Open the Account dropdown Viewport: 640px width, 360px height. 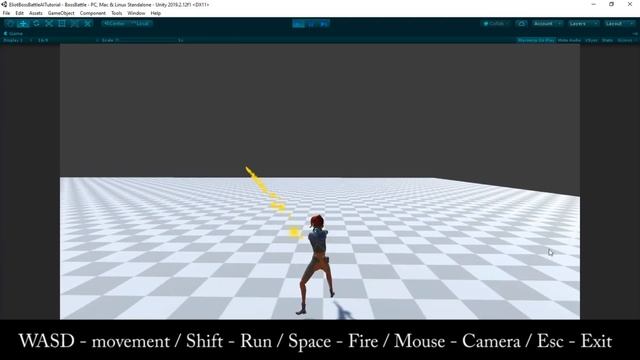coord(547,24)
